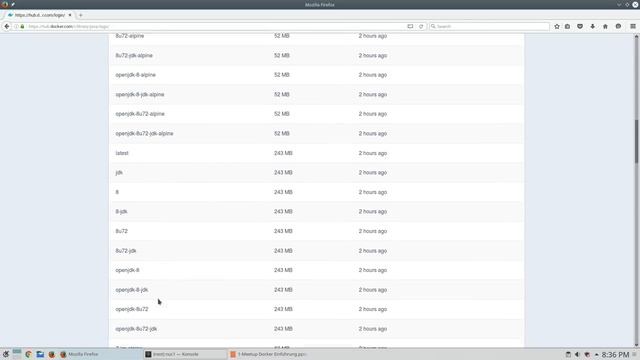Click the 243 MB size of the latest tag

(283, 153)
